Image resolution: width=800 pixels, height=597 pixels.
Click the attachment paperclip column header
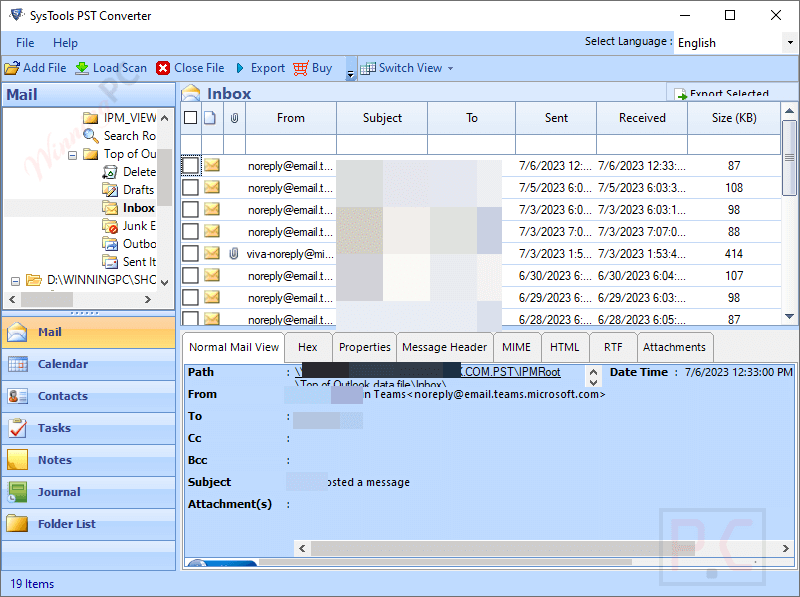(234, 118)
